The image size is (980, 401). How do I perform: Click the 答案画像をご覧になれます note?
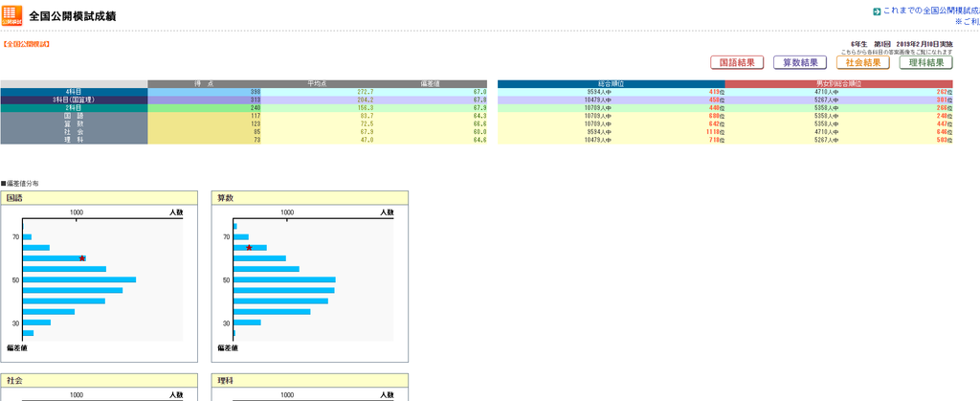coord(897,53)
